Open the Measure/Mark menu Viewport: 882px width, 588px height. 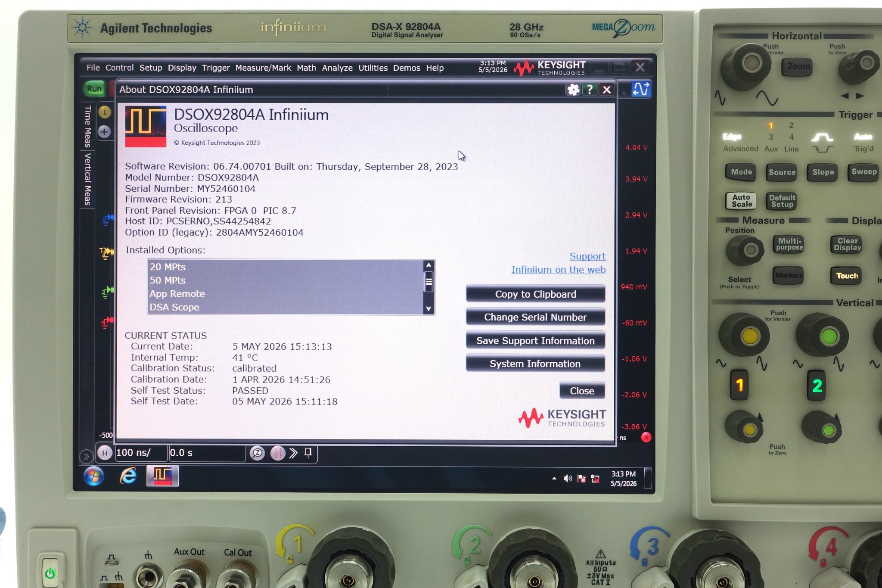pos(263,68)
